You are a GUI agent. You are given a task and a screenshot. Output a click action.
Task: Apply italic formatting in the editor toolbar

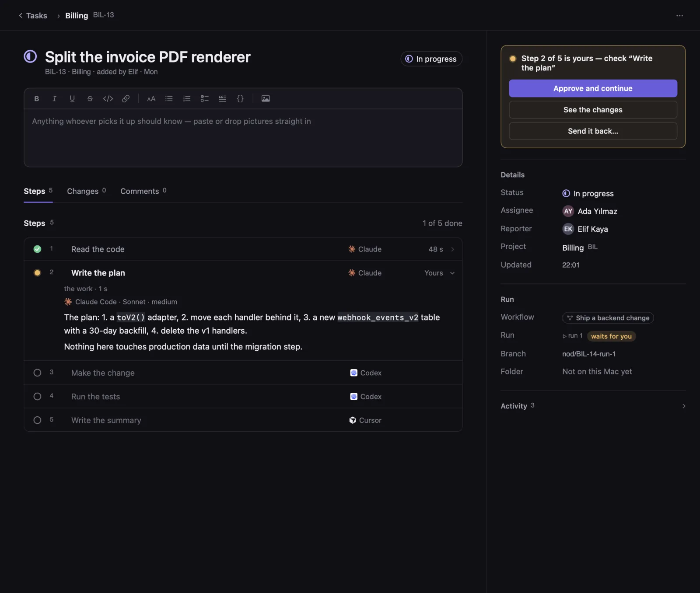[54, 99]
